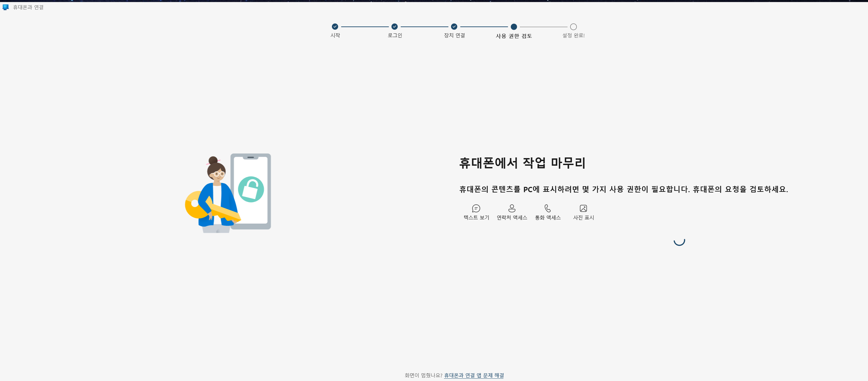
Task: Click the 휴대폰에서 작업 마무리 heading
Action: (522, 163)
